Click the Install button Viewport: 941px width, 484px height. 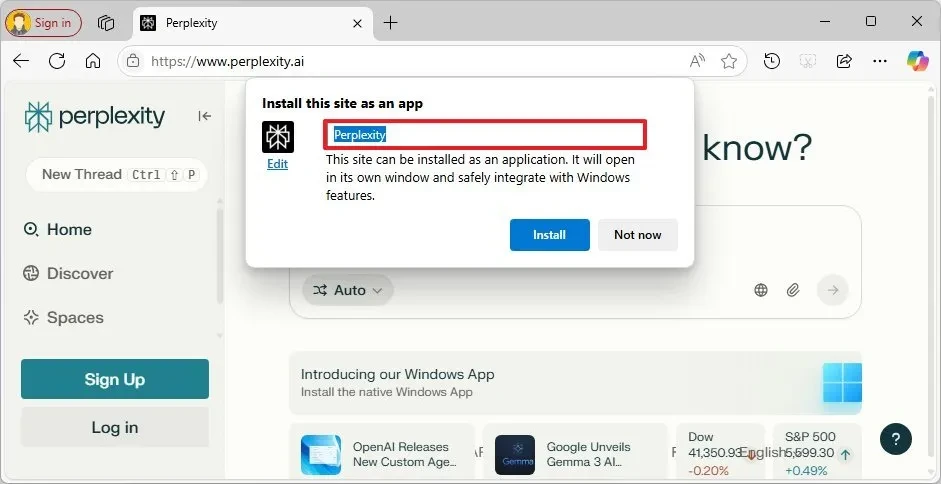549,235
